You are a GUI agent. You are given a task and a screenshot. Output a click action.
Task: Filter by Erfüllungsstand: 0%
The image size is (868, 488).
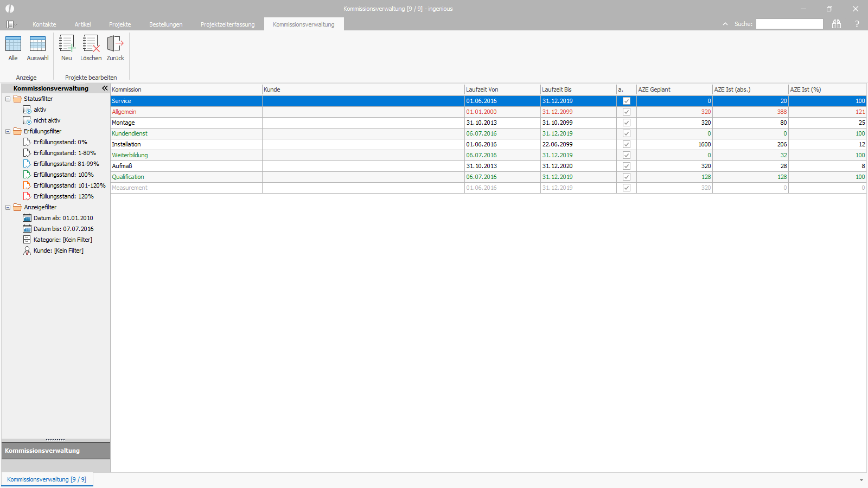pos(60,142)
